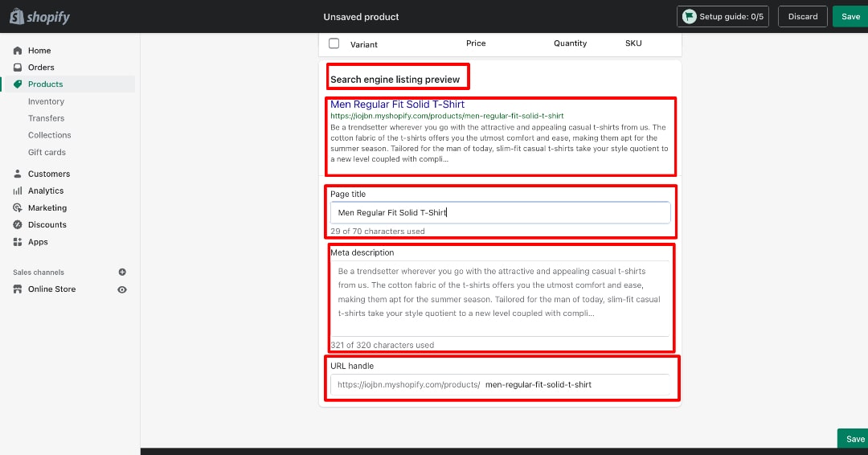Open Setup guide: 0/5 button
This screenshot has width=868, height=455.
pyautogui.click(x=723, y=17)
